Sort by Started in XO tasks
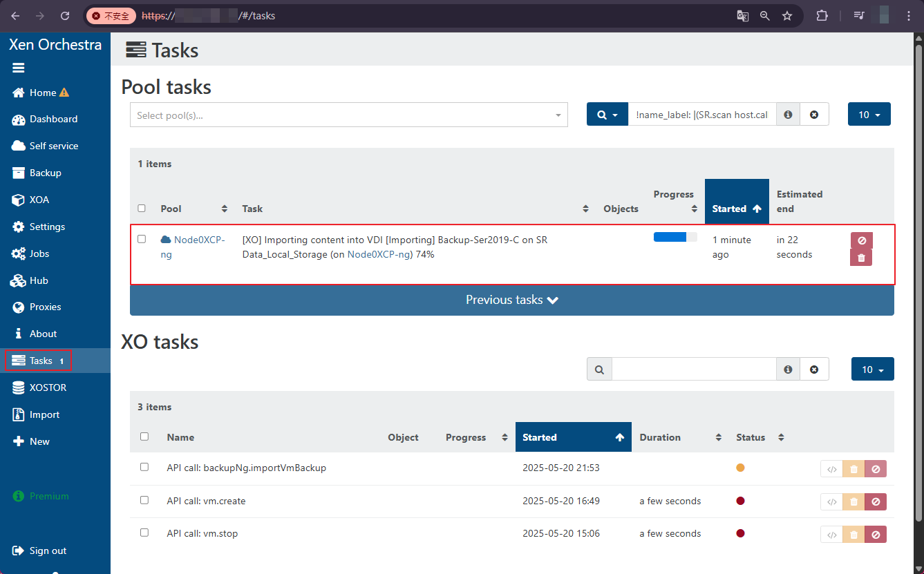Image resolution: width=924 pixels, height=574 pixels. coord(574,437)
